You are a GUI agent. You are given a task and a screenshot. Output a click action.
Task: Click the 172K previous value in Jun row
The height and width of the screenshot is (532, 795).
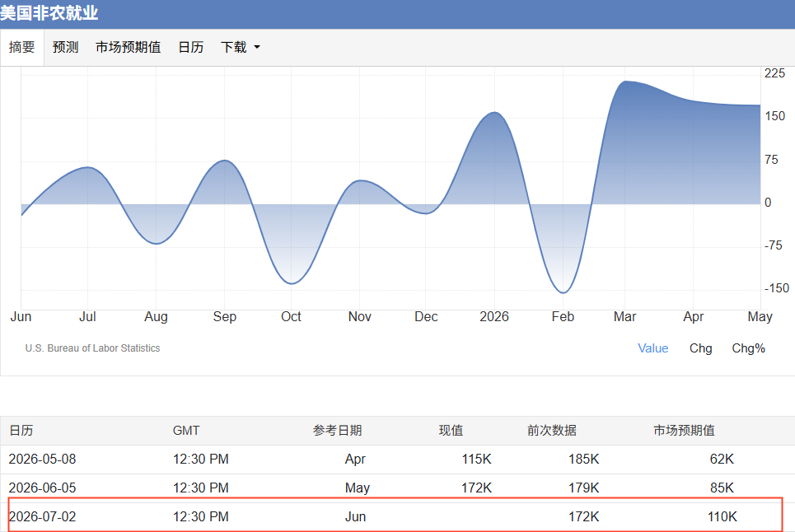point(583,517)
